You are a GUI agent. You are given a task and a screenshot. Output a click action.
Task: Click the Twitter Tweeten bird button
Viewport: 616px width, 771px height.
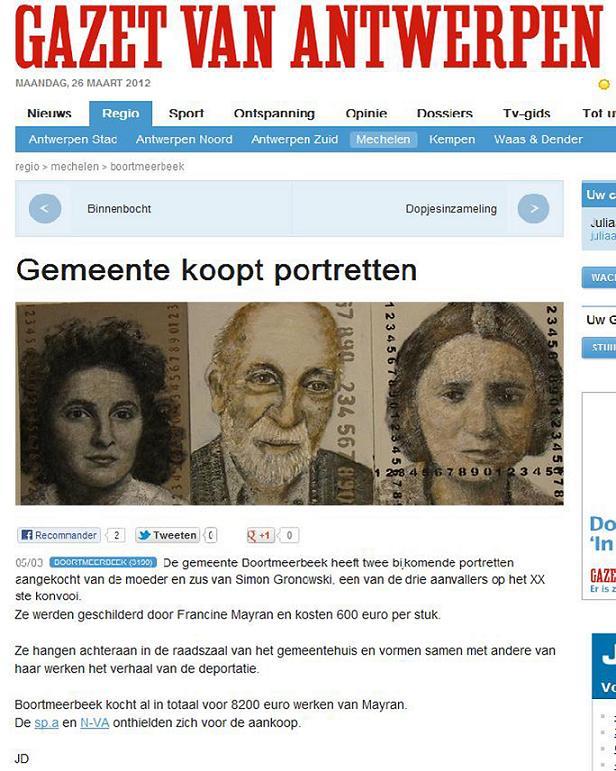click(x=167, y=535)
